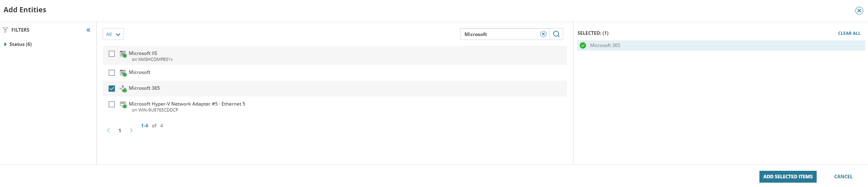Go to the next results page
The height and width of the screenshot is (187, 868).
point(131,130)
